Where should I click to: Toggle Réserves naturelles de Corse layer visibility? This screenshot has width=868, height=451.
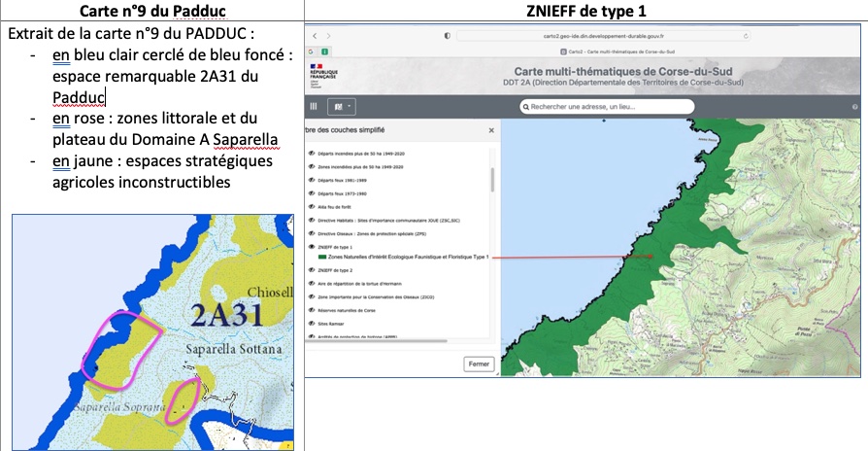312,309
